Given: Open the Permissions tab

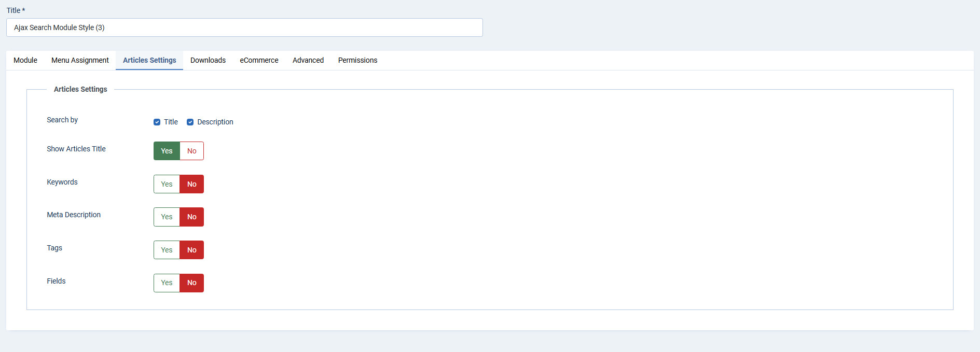Looking at the screenshot, I should (357, 60).
